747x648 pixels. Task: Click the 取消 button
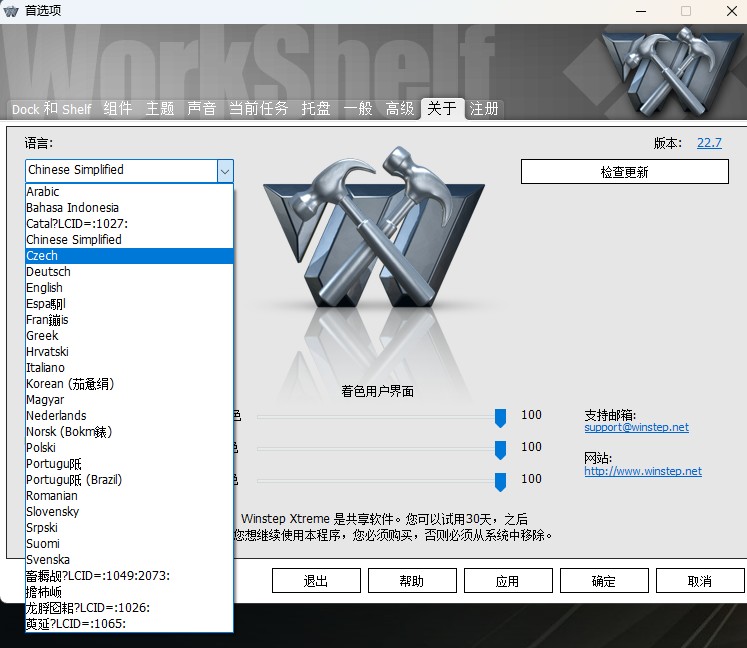[699, 581]
